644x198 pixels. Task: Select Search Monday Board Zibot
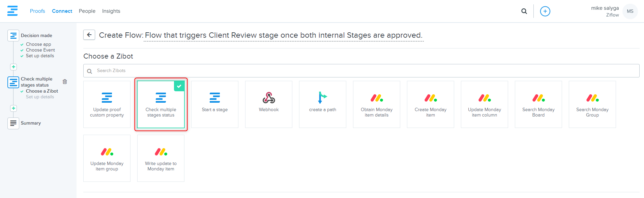[x=538, y=104]
